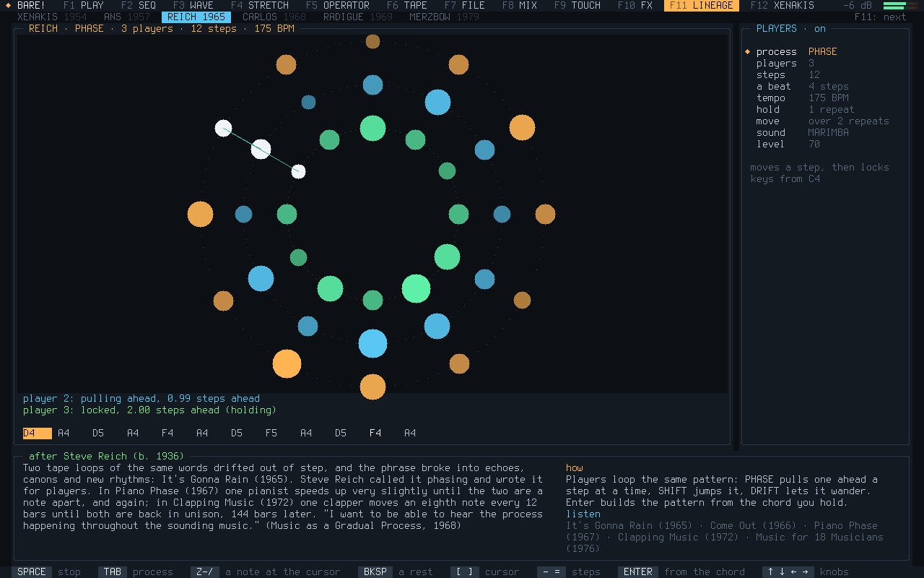Choose the ANS 1957 lineage
This screenshot has height=578, width=924.
click(x=127, y=17)
